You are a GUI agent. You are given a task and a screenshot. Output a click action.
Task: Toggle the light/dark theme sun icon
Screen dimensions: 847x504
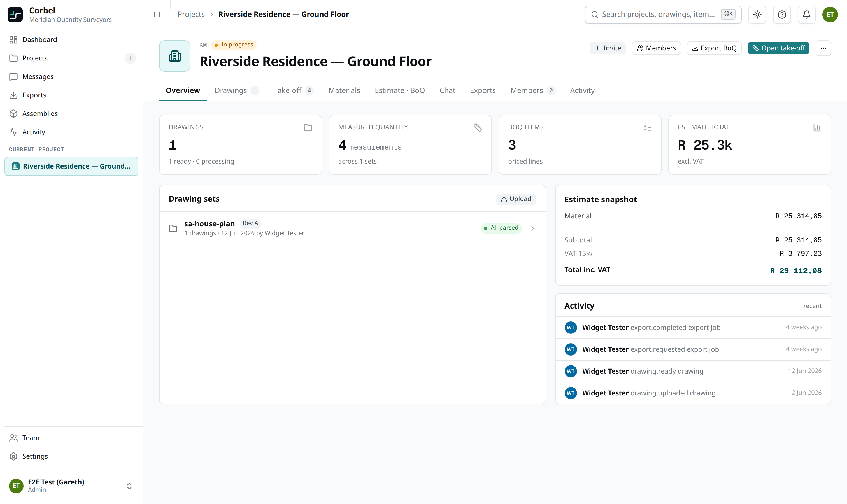[757, 14]
